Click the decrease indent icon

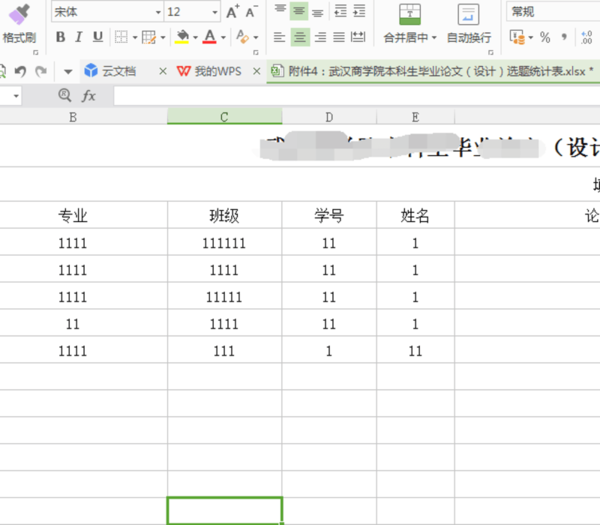click(x=340, y=11)
